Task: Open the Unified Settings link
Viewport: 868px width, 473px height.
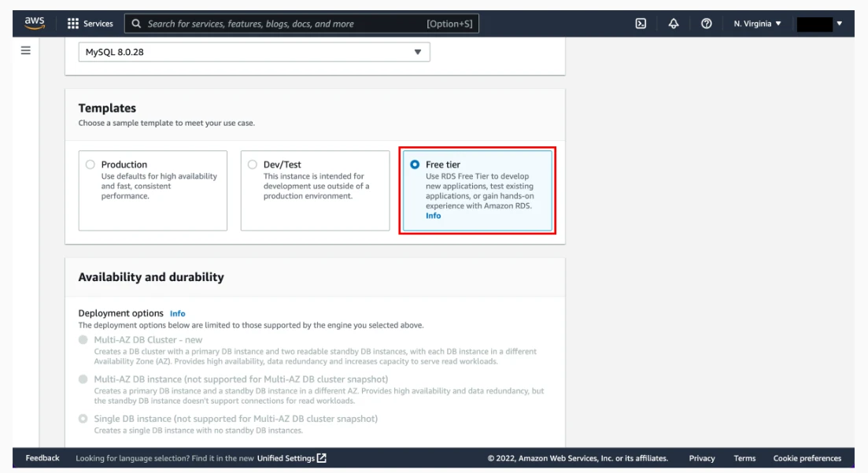Action: click(286, 458)
